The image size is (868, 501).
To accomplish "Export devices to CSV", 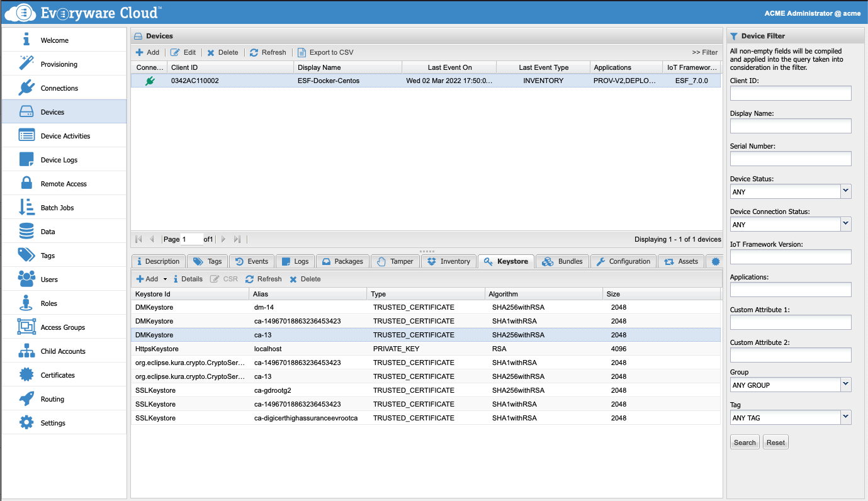I will click(325, 52).
